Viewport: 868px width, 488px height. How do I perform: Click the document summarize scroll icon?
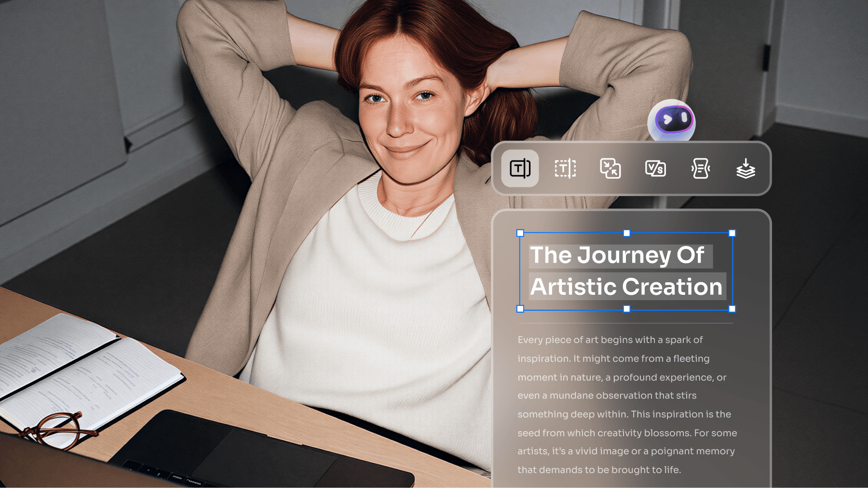click(x=701, y=169)
